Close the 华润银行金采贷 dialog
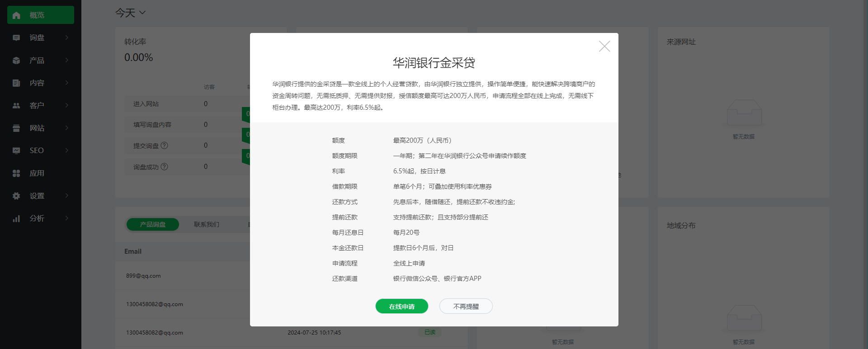Screen dimensions: 868x349 (x=604, y=47)
